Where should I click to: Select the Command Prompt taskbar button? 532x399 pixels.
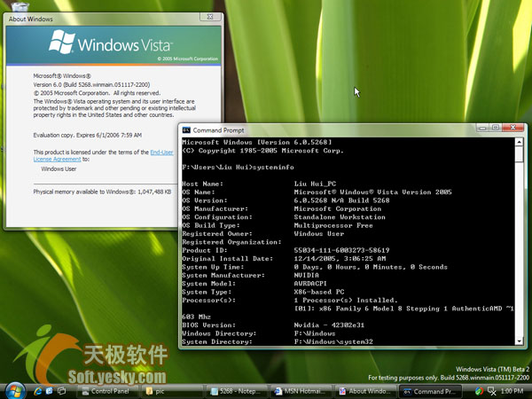coord(429,392)
